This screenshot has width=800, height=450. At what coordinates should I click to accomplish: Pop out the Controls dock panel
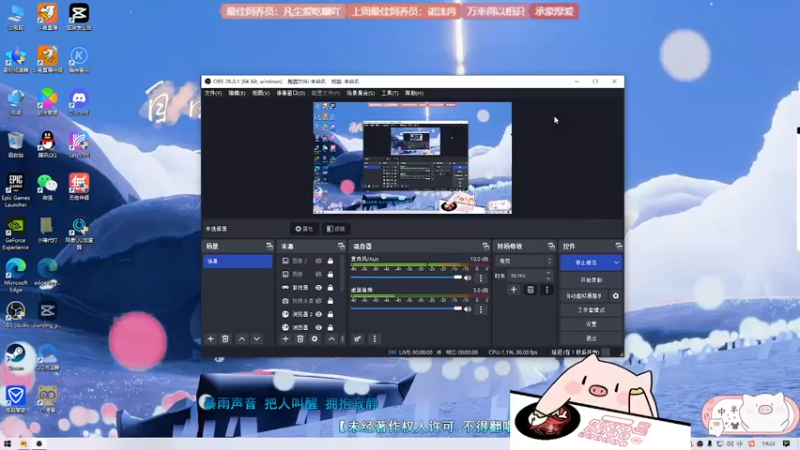(618, 246)
